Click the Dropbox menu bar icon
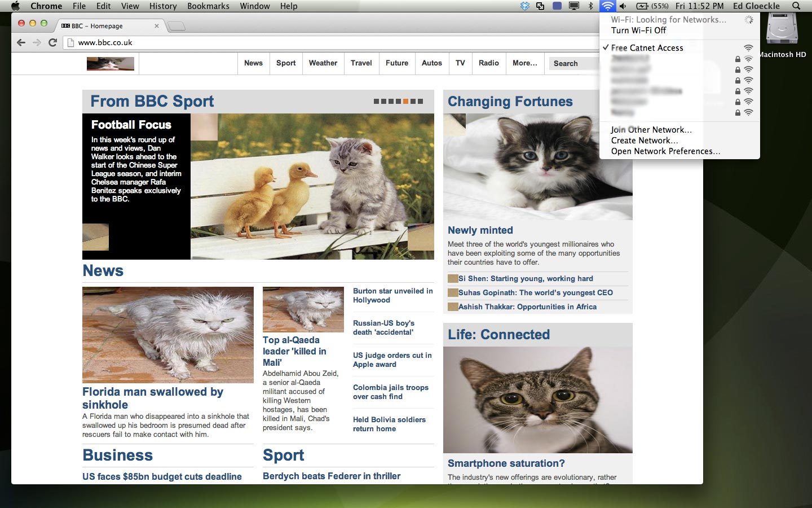The height and width of the screenshot is (508, 812). (x=525, y=6)
